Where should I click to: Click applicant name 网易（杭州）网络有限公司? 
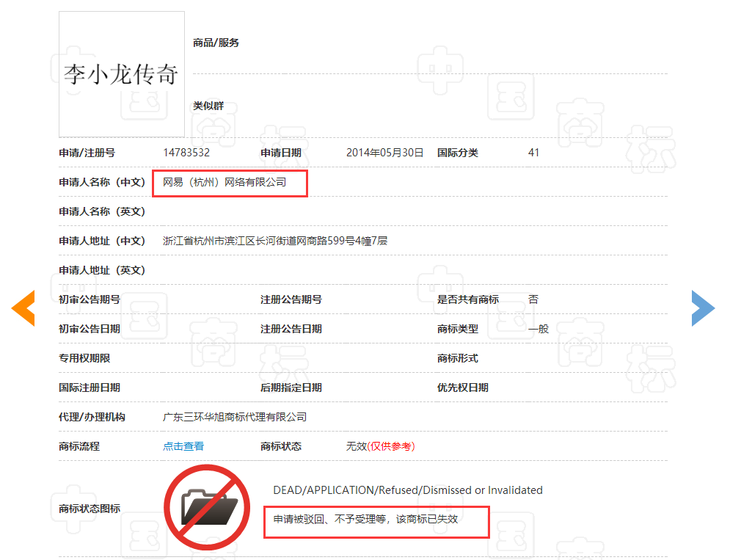(225, 182)
